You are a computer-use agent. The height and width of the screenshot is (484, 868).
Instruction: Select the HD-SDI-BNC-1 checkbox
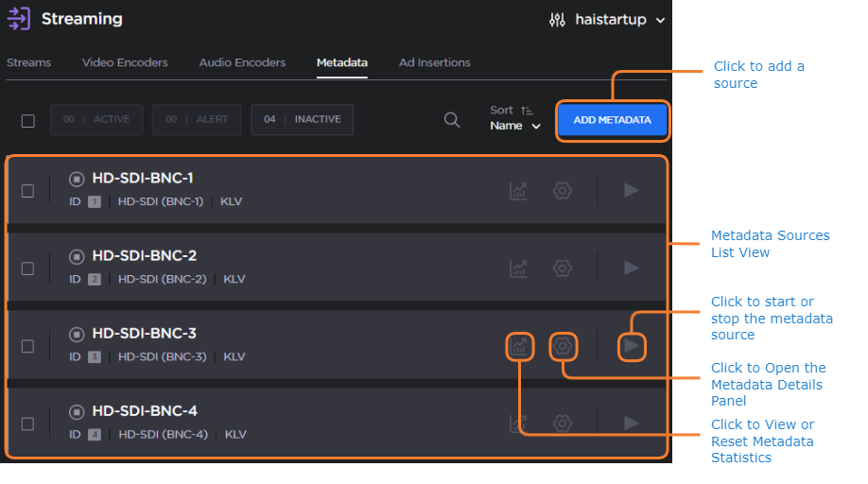pyautogui.click(x=28, y=191)
